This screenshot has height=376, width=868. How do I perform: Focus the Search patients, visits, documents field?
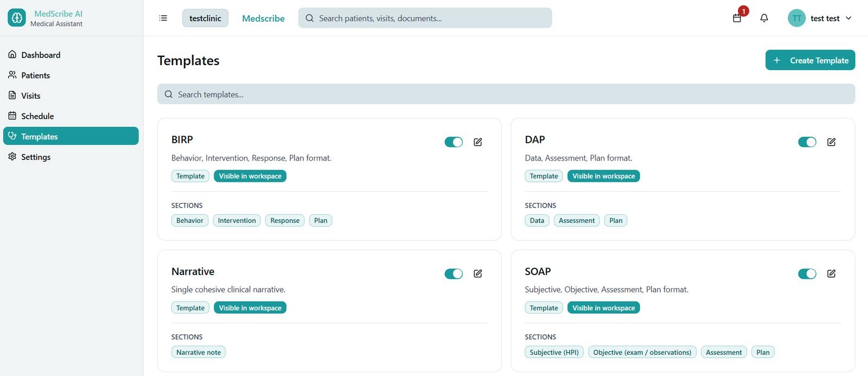click(x=425, y=18)
